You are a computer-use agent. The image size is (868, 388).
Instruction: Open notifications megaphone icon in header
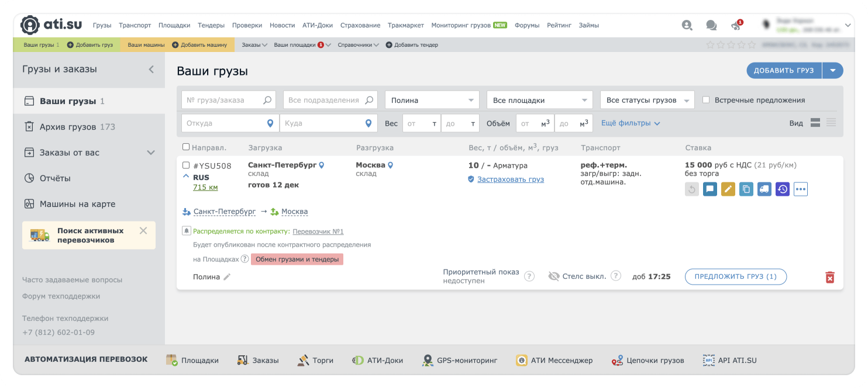(736, 25)
